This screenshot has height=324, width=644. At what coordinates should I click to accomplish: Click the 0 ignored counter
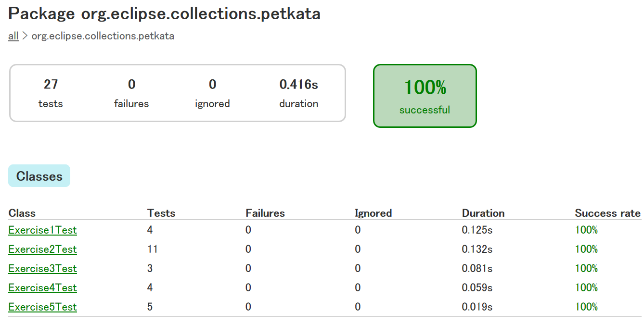tap(212, 93)
